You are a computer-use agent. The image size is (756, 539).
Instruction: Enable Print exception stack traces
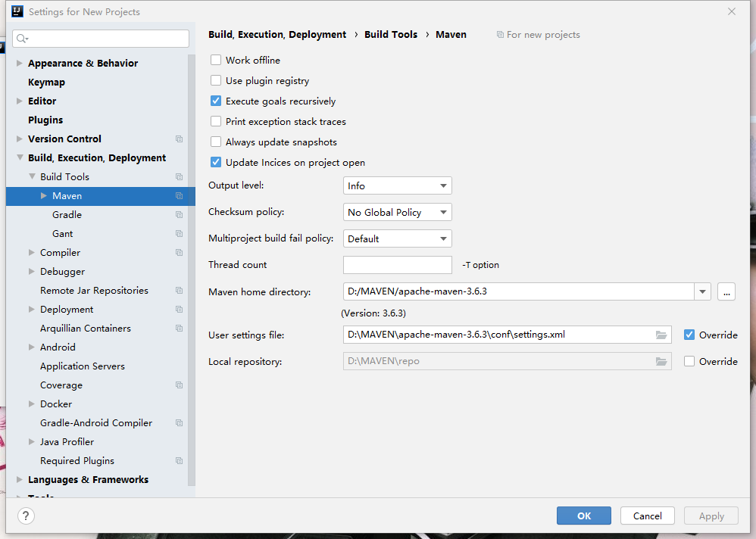[x=216, y=121]
